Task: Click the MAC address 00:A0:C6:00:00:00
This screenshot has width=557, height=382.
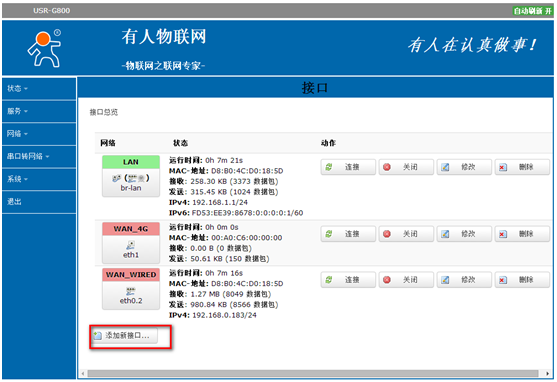Action: 247,238
